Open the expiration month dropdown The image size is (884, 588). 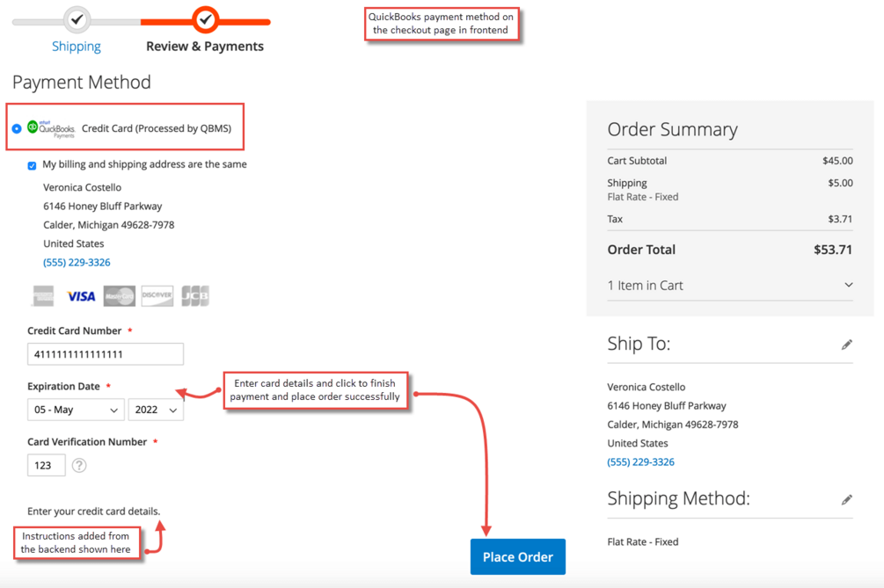[76, 410]
